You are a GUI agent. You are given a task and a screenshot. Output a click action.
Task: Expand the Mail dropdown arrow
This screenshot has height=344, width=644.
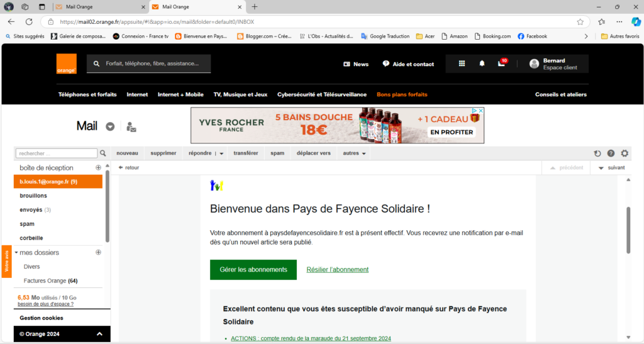coord(110,126)
